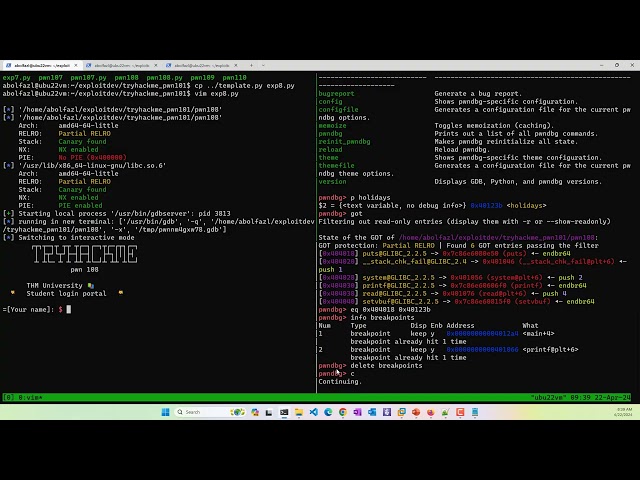Click the 'themefile' pwndbg command name
This screenshot has height=480, width=640.
click(x=336, y=166)
